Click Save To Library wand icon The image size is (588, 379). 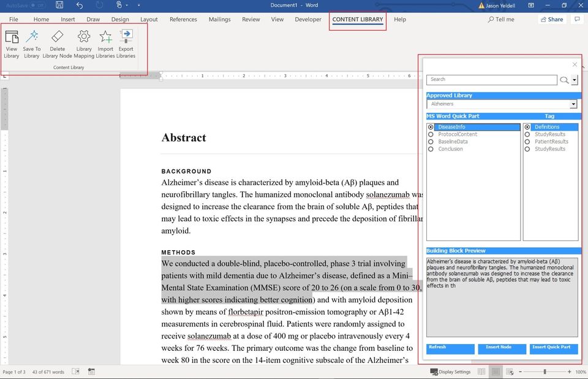[32, 44]
